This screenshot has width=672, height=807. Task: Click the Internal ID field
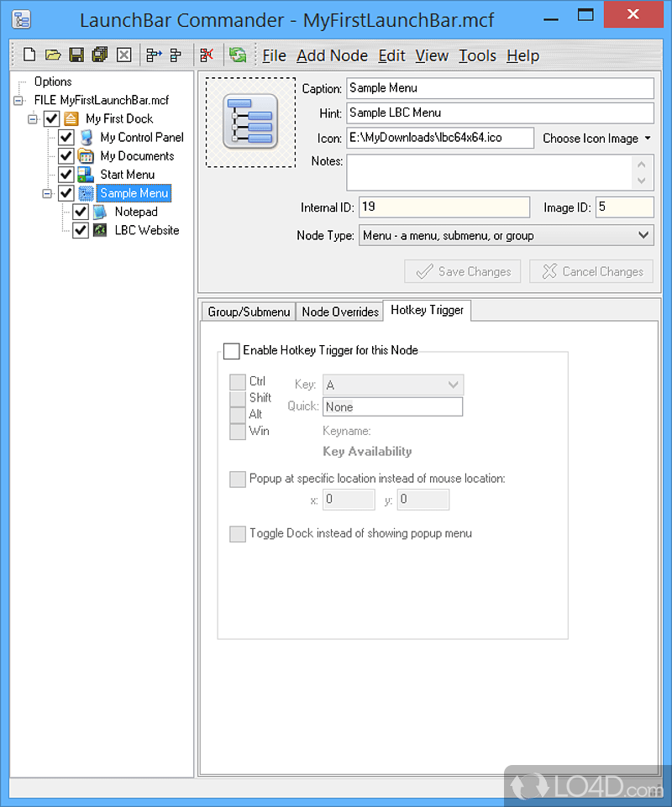[444, 207]
